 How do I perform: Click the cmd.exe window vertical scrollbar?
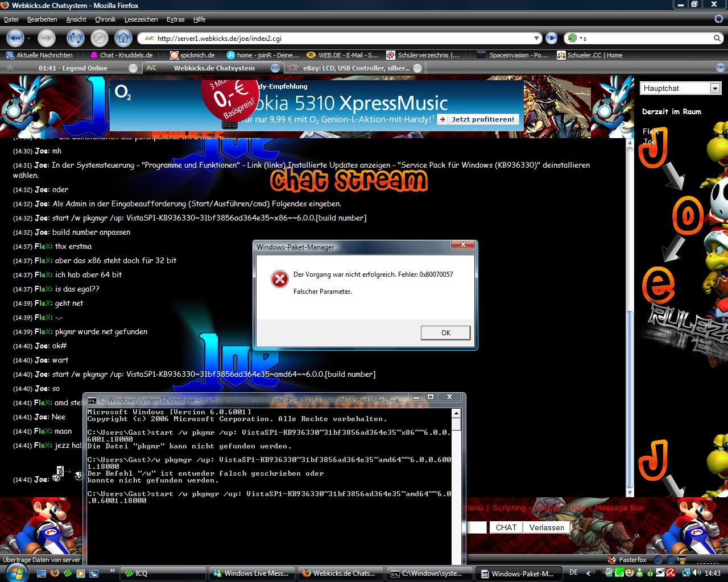click(456, 486)
